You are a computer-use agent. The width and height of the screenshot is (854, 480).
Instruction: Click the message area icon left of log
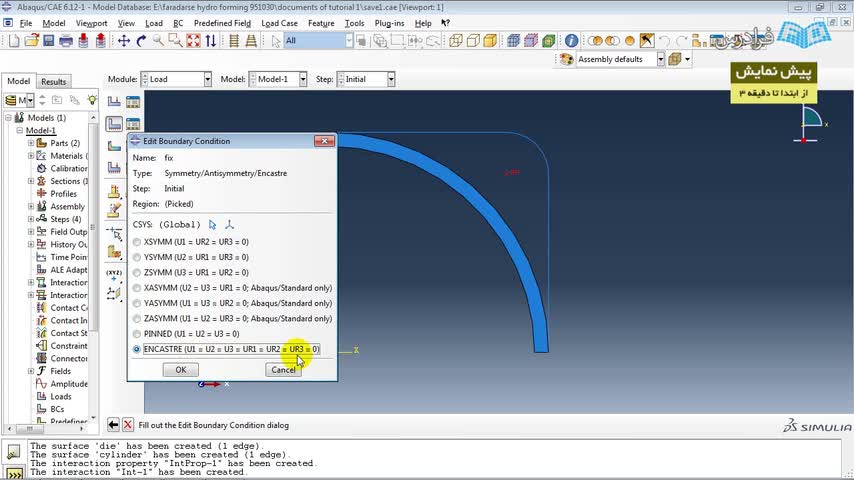point(13,452)
